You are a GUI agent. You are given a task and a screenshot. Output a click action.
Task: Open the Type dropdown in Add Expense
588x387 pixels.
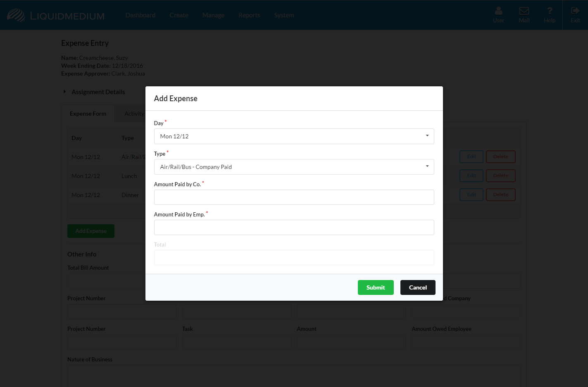(294, 167)
